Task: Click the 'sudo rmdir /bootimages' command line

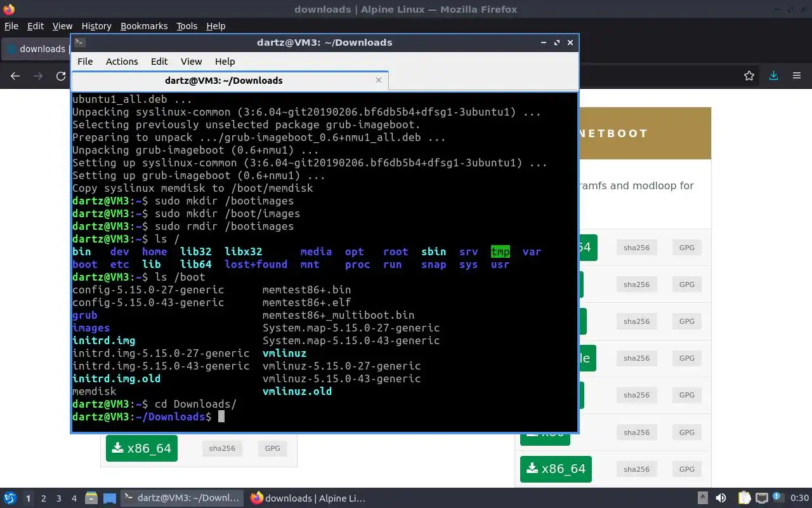Action: click(225, 226)
